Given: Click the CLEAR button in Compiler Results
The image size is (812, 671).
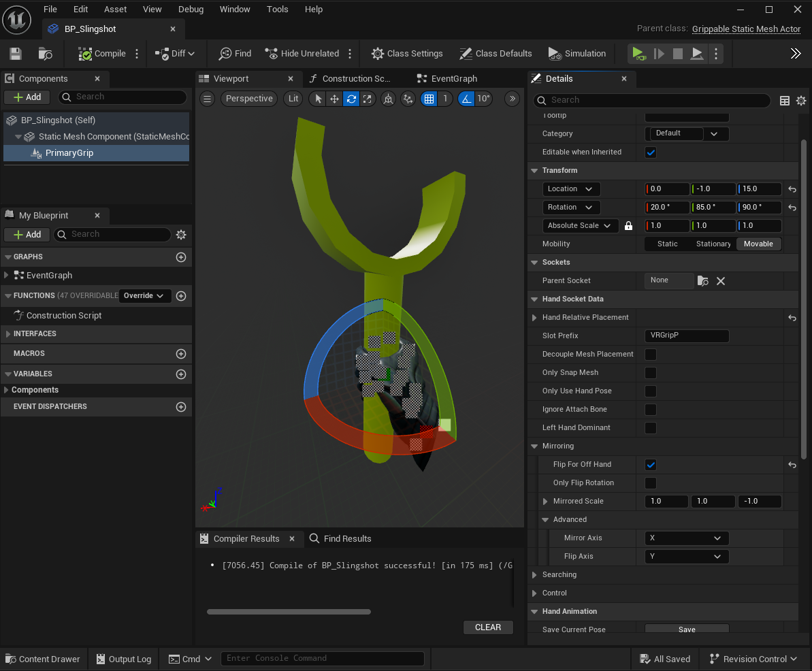Looking at the screenshot, I should (487, 627).
